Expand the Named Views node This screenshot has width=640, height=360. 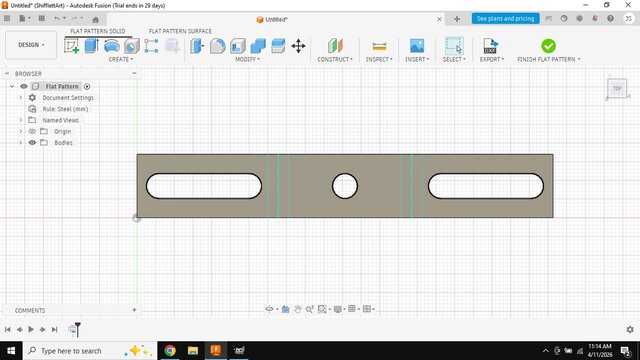click(20, 120)
